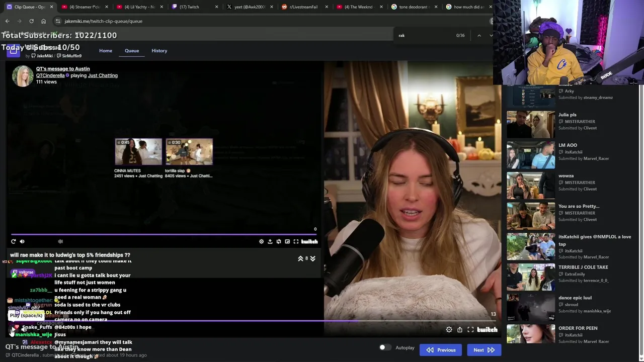This screenshot has width=644, height=362.
Task: Open the Home navigation link
Action: click(106, 50)
